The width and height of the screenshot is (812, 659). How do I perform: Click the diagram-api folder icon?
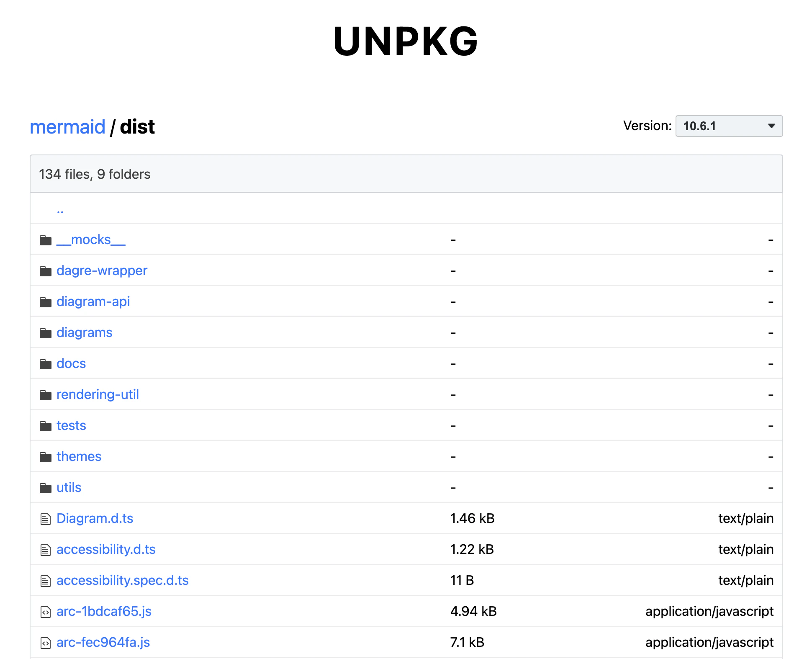coord(45,302)
